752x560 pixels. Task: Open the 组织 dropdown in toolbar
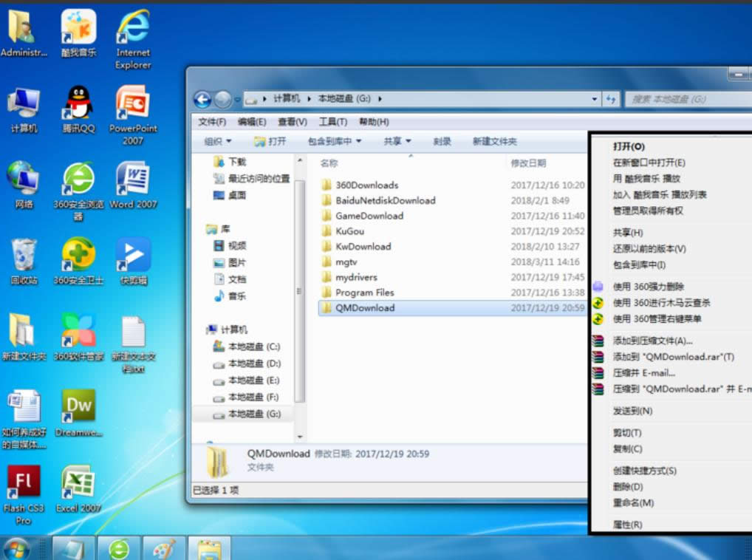pyautogui.click(x=218, y=141)
